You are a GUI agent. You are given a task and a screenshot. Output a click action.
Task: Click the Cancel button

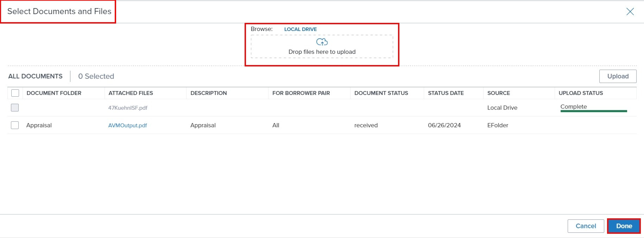pyautogui.click(x=586, y=226)
